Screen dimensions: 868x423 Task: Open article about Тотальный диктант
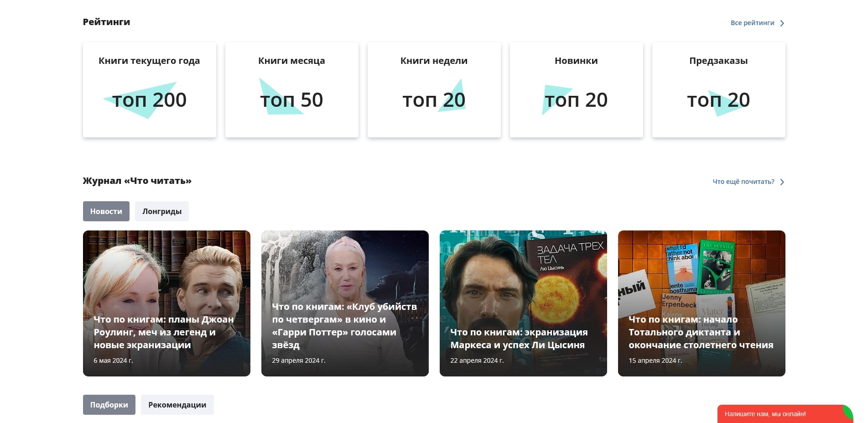[x=702, y=303]
